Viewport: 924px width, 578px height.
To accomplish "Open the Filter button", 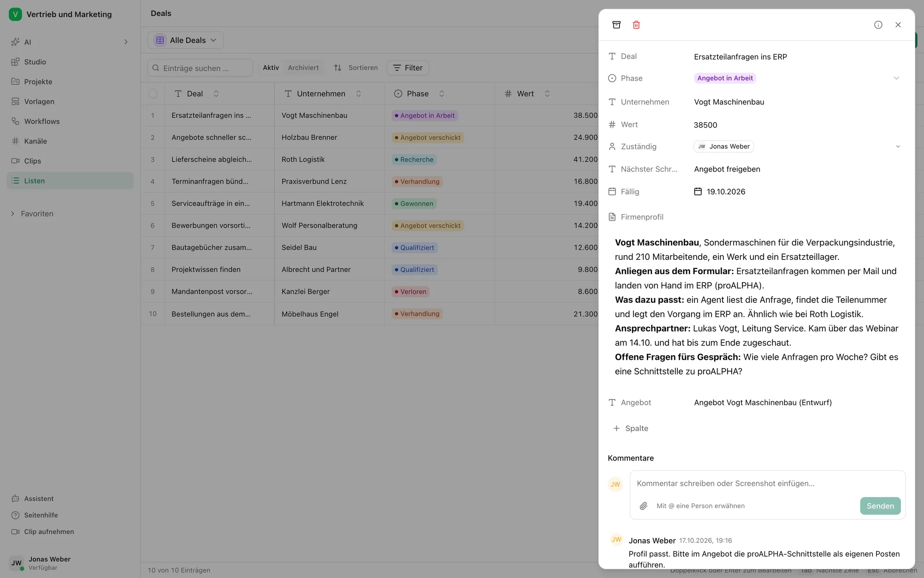I will [408, 68].
